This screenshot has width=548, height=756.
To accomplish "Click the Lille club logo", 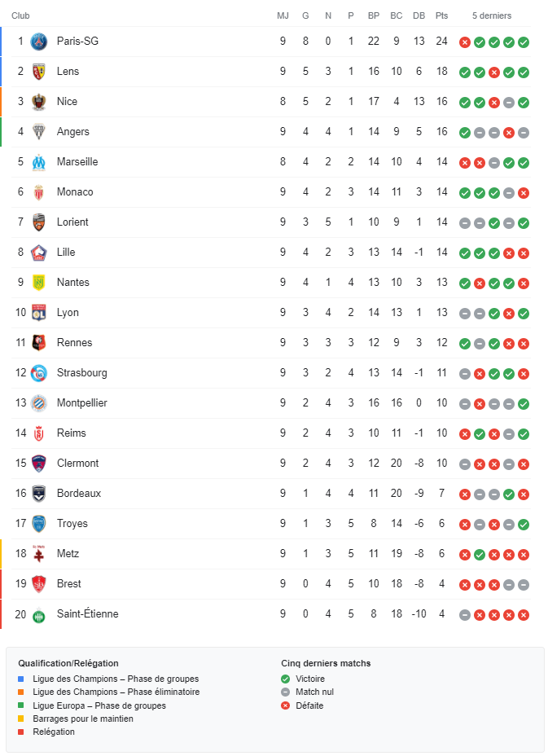I will 38,253.
